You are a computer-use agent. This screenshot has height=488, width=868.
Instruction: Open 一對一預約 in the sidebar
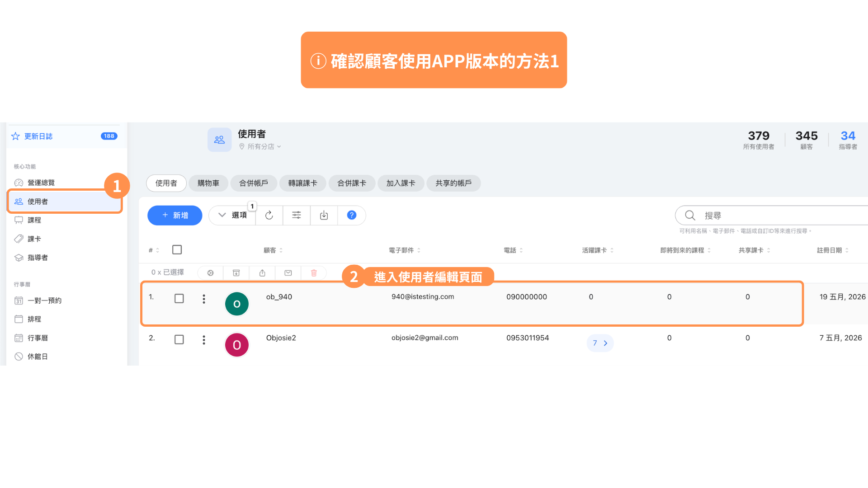pyautogui.click(x=44, y=300)
